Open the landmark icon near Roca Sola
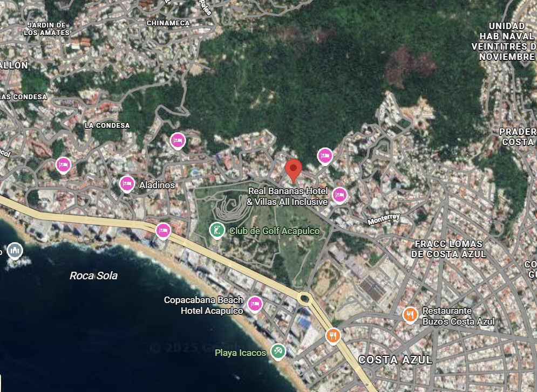 [x=15, y=251]
